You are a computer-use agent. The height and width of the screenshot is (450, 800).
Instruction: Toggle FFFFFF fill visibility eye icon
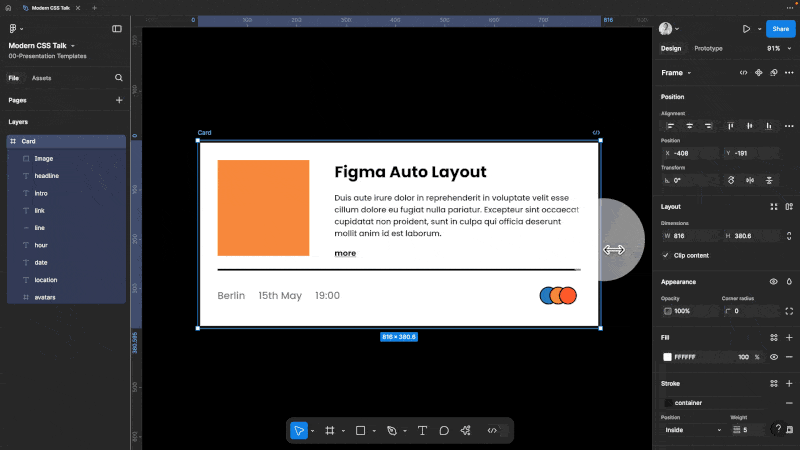(773, 357)
